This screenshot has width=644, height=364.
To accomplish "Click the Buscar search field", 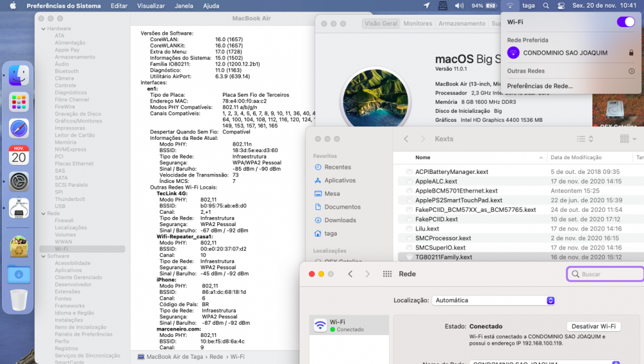I will coord(605,274).
